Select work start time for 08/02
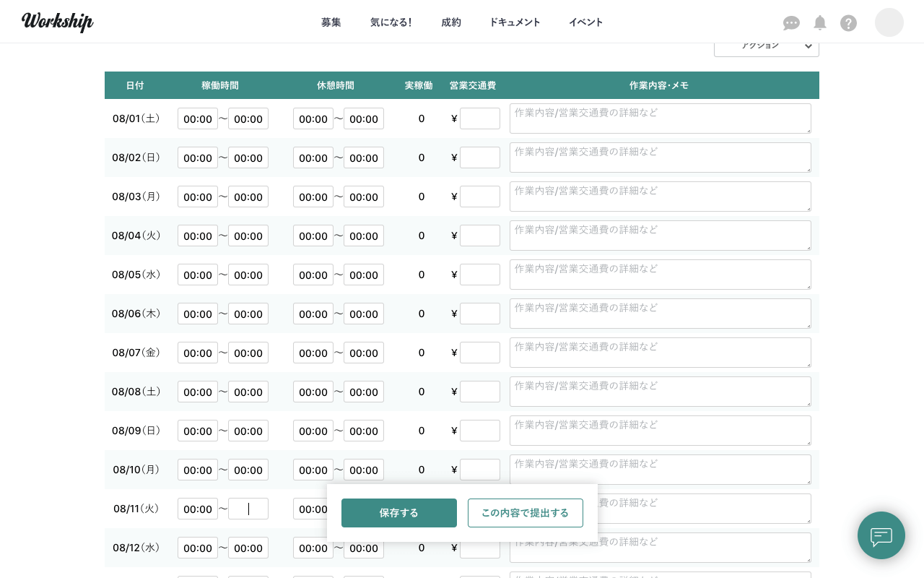The width and height of the screenshot is (924, 578). (198, 158)
